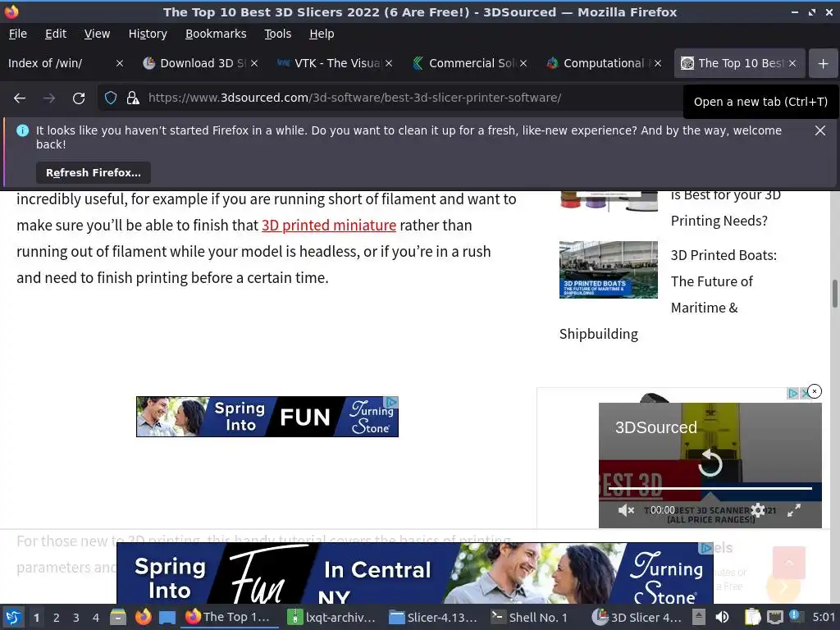This screenshot has height=630, width=840.
Task: Switch to Computational tab
Action: coord(598,63)
